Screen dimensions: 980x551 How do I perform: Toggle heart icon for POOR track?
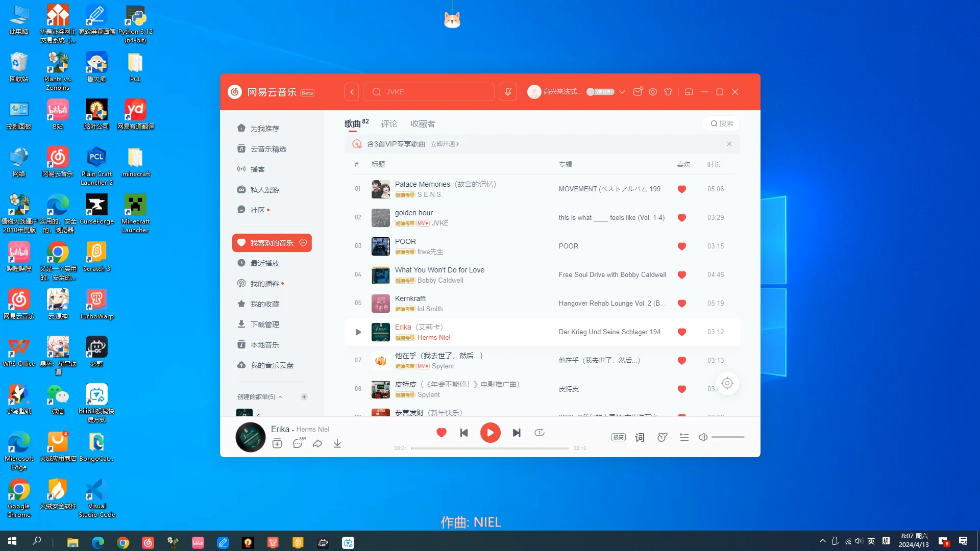click(682, 245)
